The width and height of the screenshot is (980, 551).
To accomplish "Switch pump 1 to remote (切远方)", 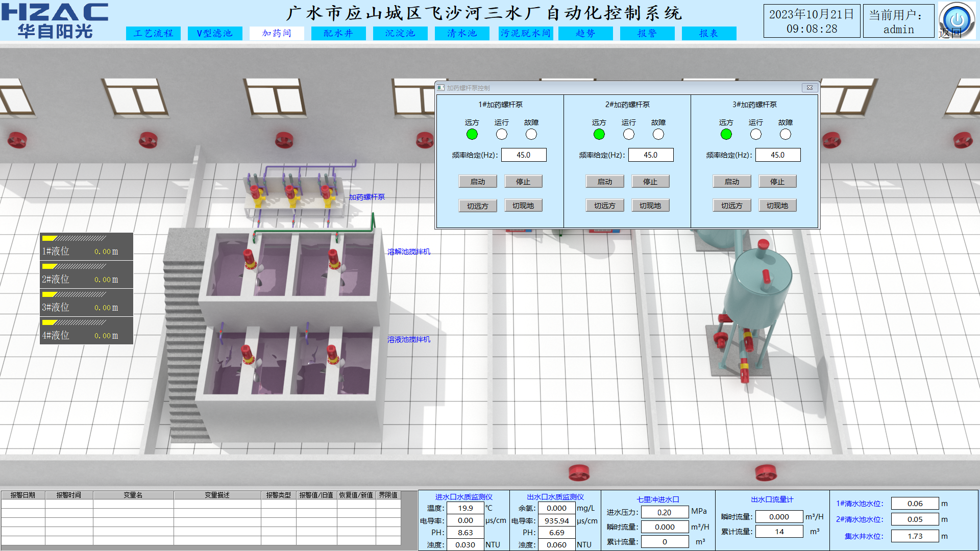I will pyautogui.click(x=477, y=206).
